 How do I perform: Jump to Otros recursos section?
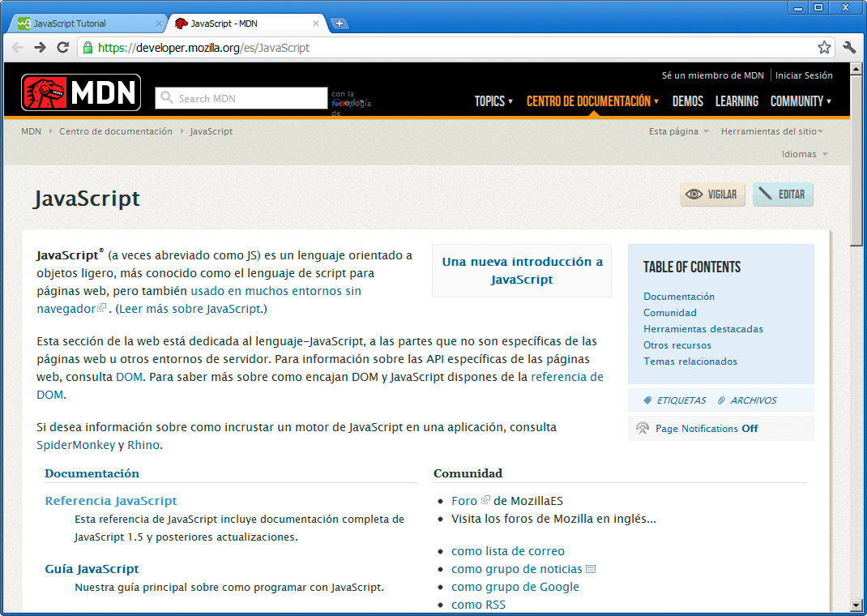pyautogui.click(x=677, y=345)
